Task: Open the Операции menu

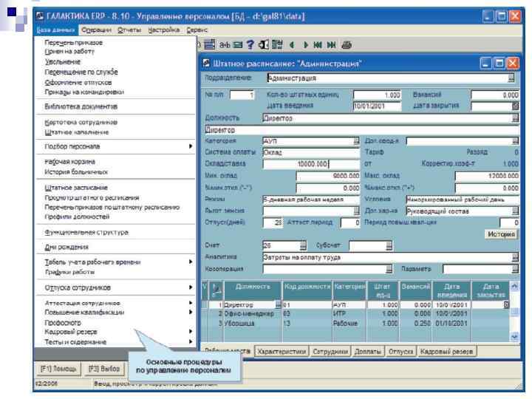Action: pos(96,30)
